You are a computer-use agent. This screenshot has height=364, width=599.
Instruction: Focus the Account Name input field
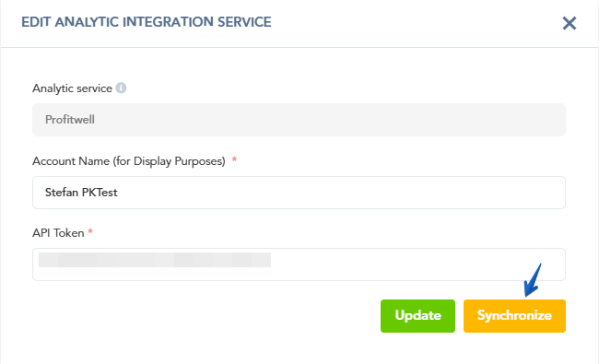[299, 193]
